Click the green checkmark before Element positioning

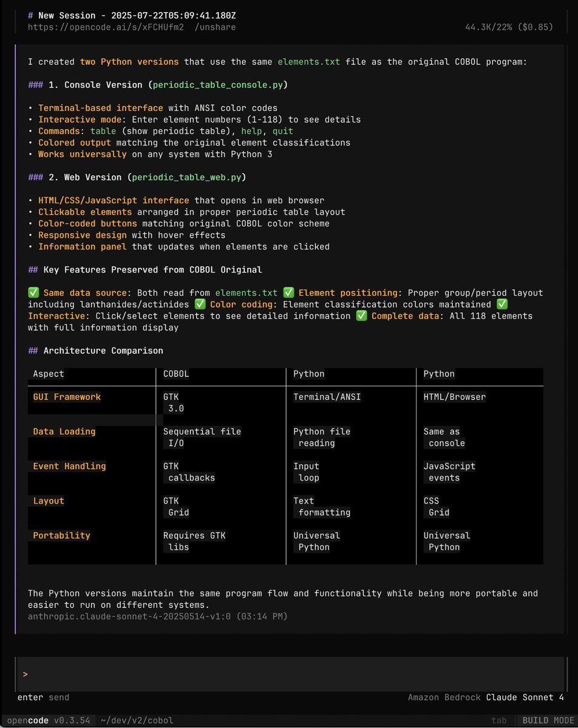288,292
